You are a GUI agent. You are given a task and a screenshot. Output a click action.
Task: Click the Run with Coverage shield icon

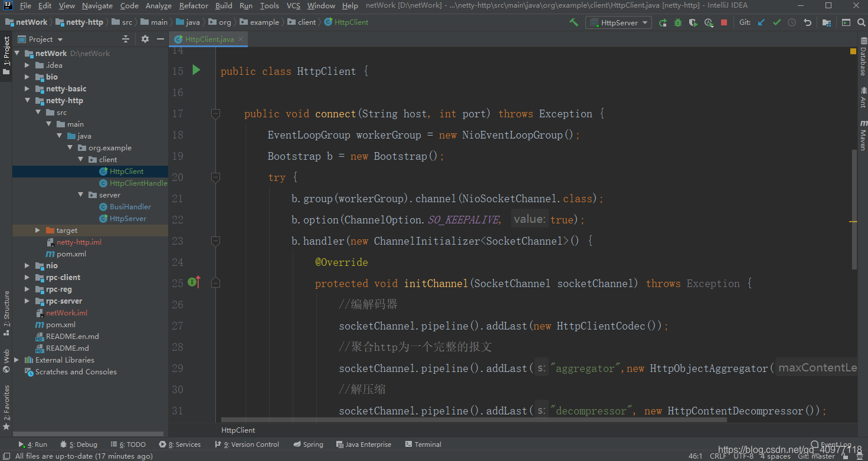pos(693,22)
